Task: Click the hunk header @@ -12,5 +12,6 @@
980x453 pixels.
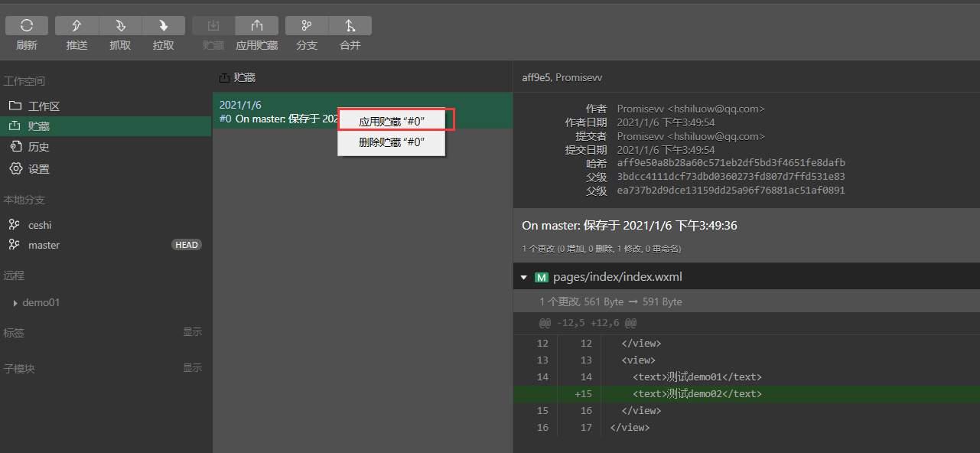Action: point(588,323)
